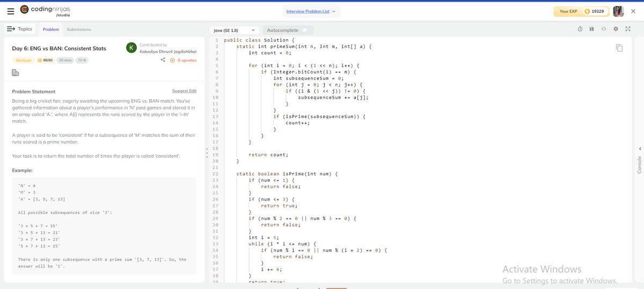644x289 pixels.
Task: Click the primeSum method signature line
Action: coord(304,47)
